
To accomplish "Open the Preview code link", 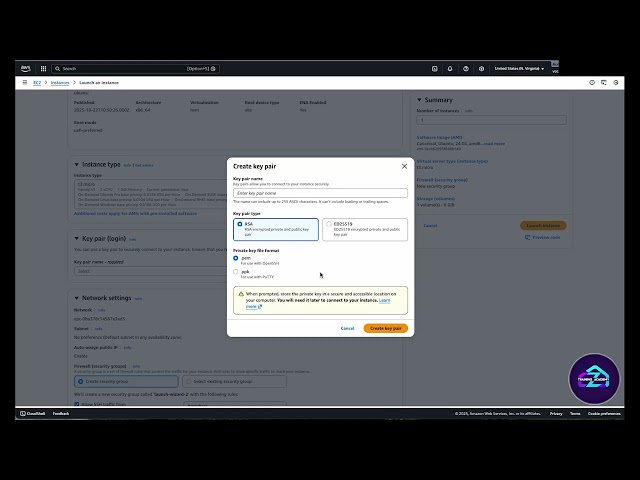I will (x=542, y=237).
